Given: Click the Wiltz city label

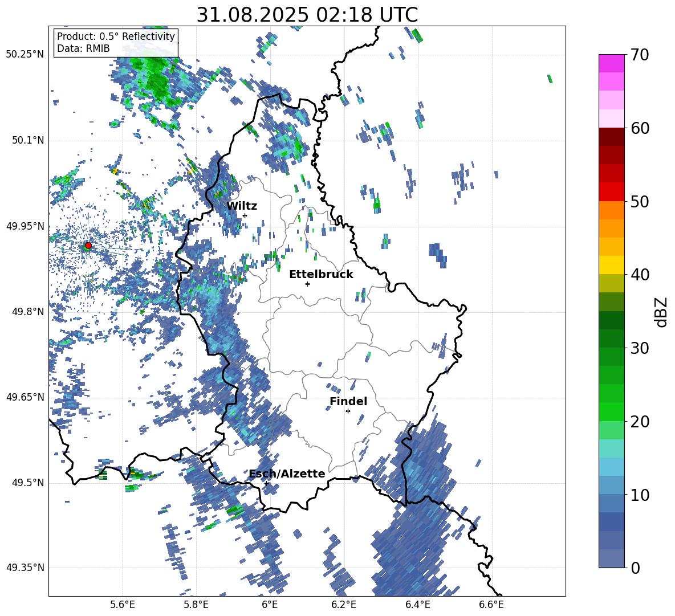Looking at the screenshot, I should point(242,206).
